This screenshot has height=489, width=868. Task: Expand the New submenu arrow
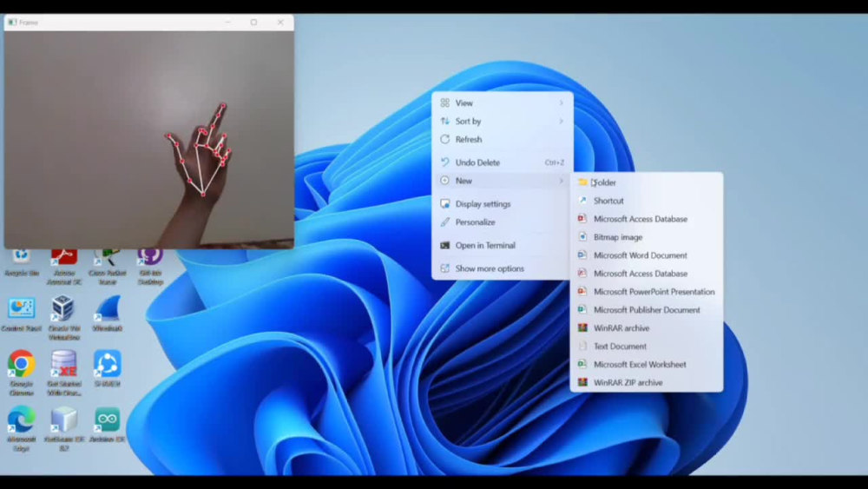coord(561,181)
